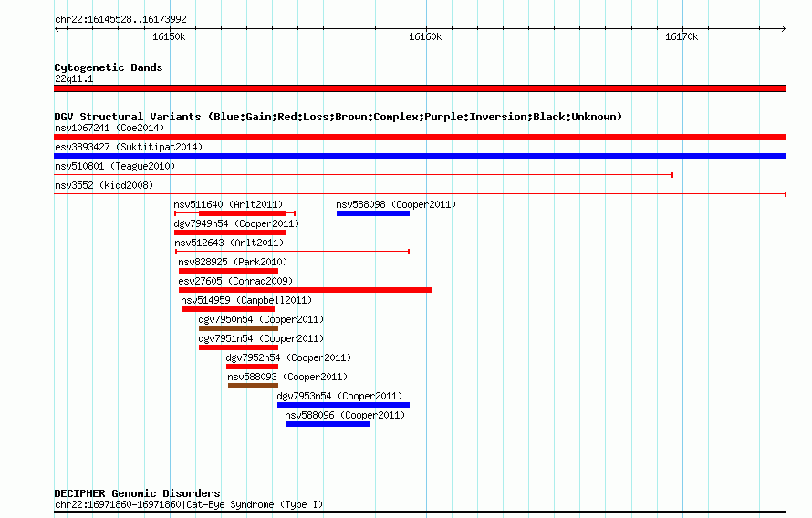The image size is (812, 518).
Task: Open dgv7953n54 (Cooper2011) variant label
Action: [x=339, y=396]
